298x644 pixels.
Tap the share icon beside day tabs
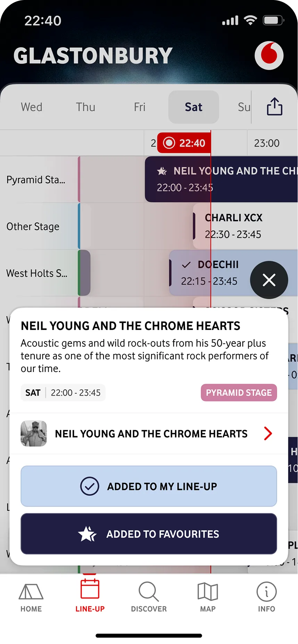click(x=274, y=107)
